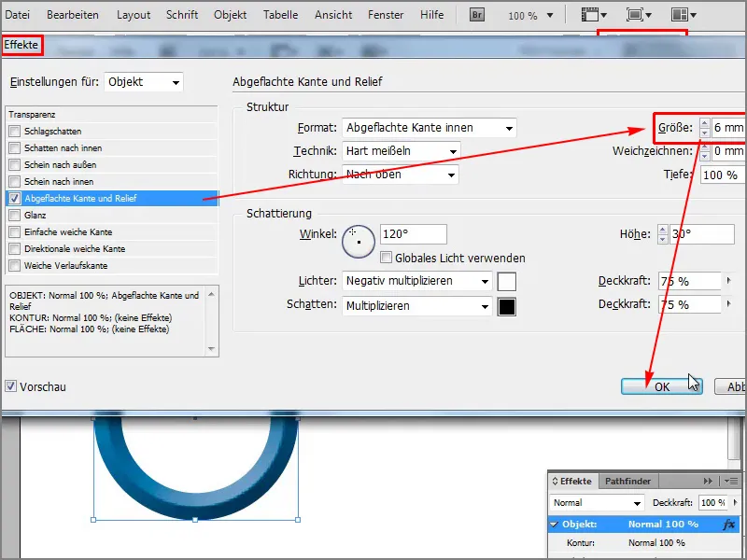Open the Objekt menu
747x560 pixels.
point(230,15)
